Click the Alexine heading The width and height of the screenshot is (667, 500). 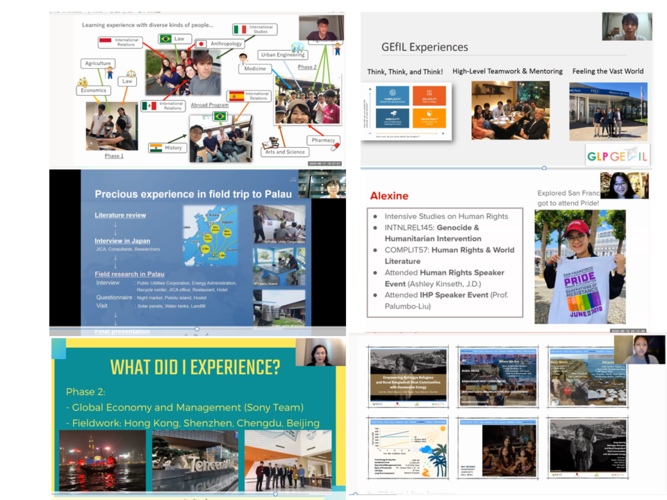389,196
